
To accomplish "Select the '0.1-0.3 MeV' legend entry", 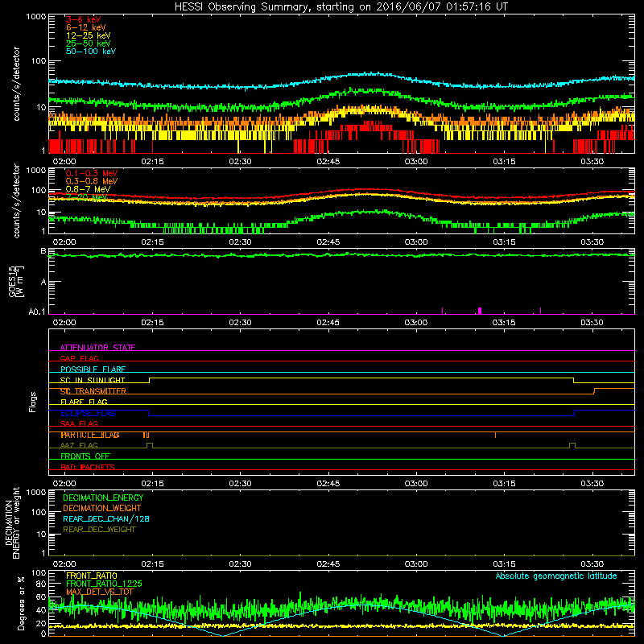I will [x=92, y=173].
